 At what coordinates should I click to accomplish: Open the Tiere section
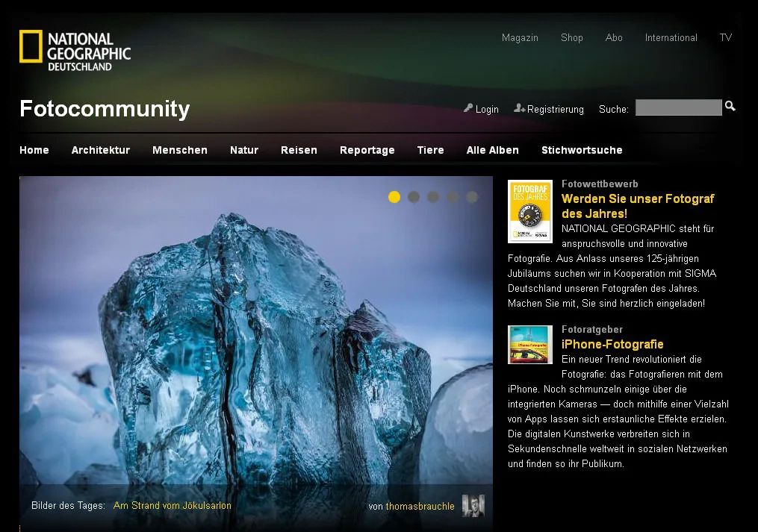430,150
